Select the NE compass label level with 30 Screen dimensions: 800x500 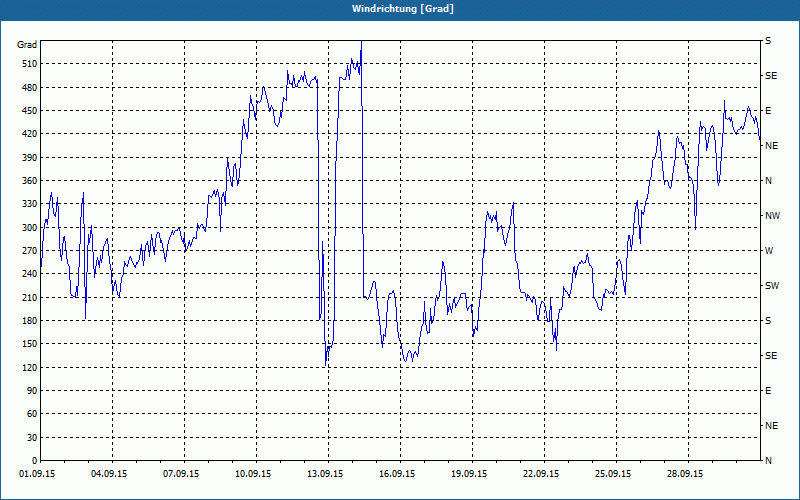772,426
